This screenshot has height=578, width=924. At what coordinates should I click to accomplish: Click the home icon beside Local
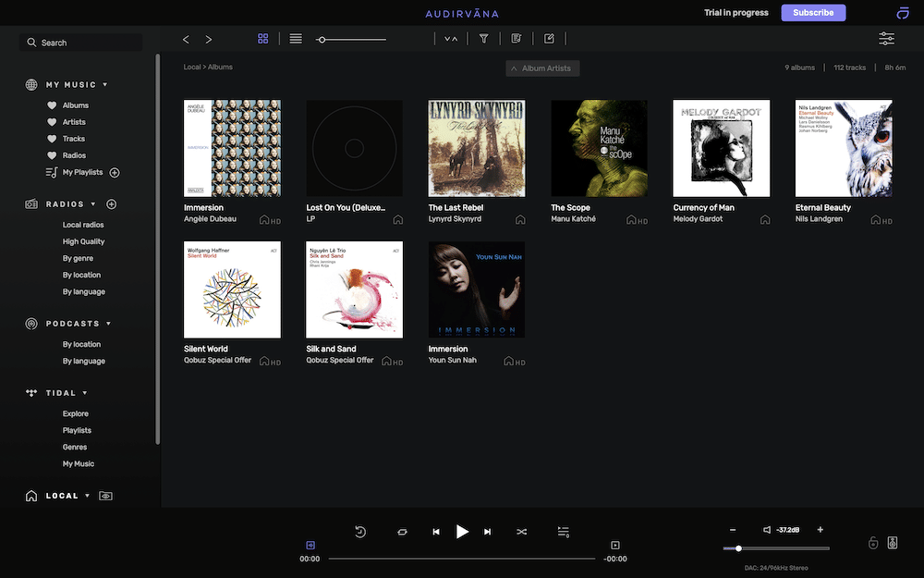coord(31,496)
